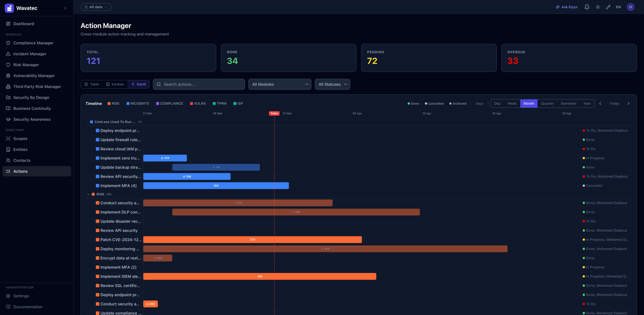Toggle Done items visibility

[413, 103]
